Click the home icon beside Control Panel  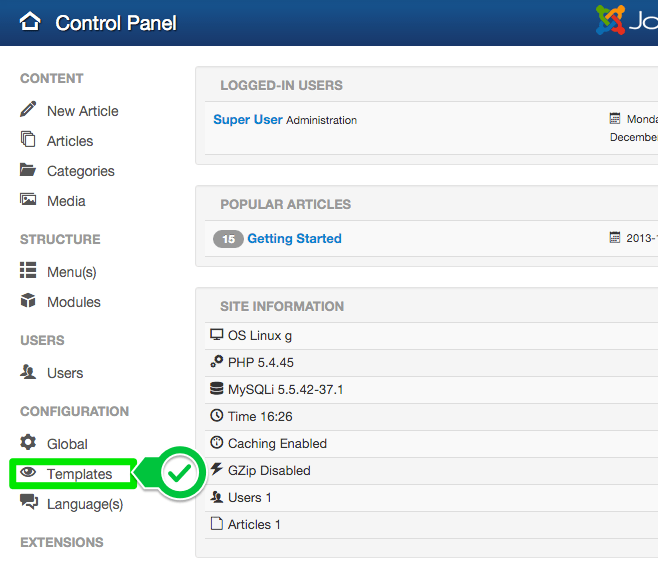30,21
